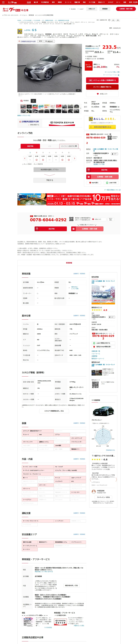Click the help icon next to 過給器

pyautogui.click(x=60, y=346)
